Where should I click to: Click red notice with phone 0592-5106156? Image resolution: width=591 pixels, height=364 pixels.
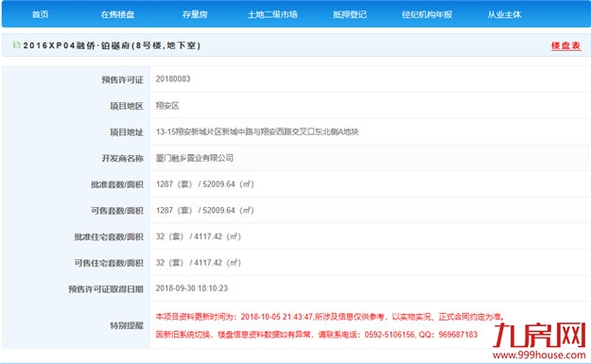coord(317,335)
